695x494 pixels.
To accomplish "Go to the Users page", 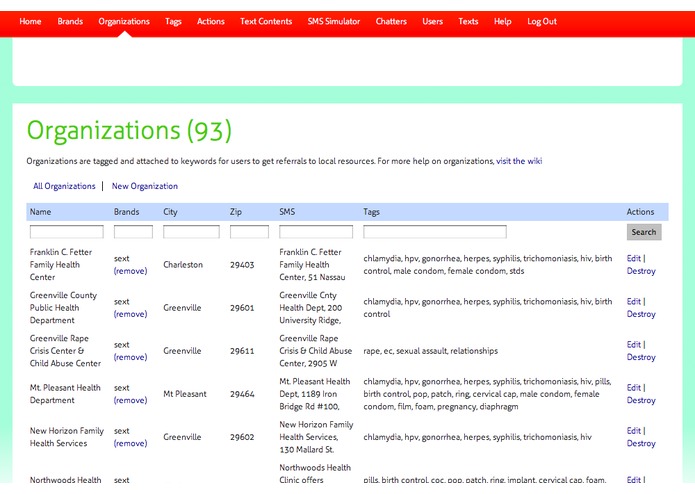I will pos(433,21).
